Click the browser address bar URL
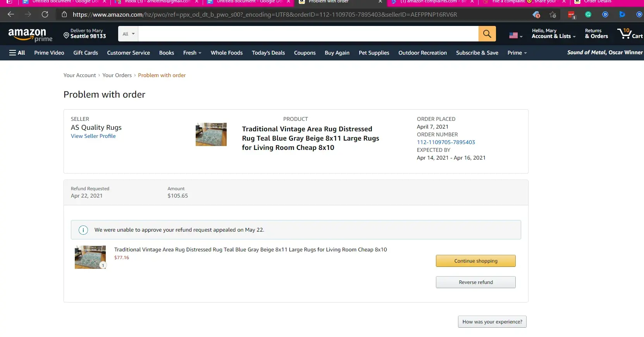The width and height of the screenshot is (644, 337). (x=265, y=15)
